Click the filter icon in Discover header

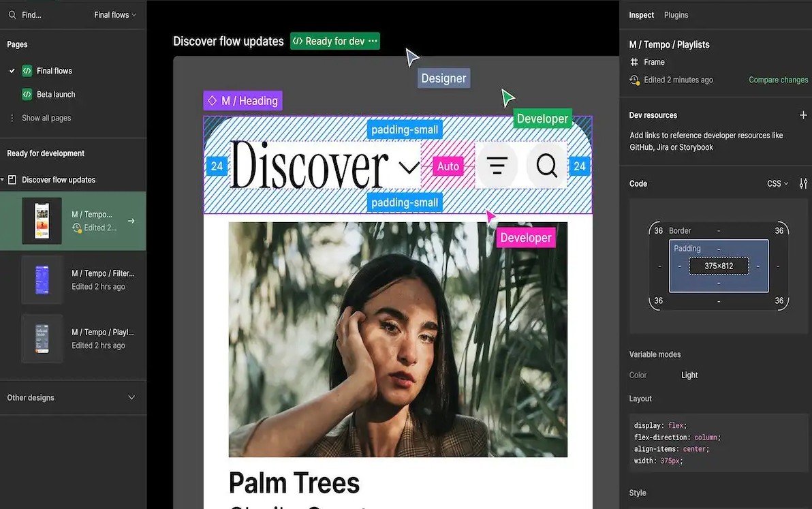(x=497, y=166)
